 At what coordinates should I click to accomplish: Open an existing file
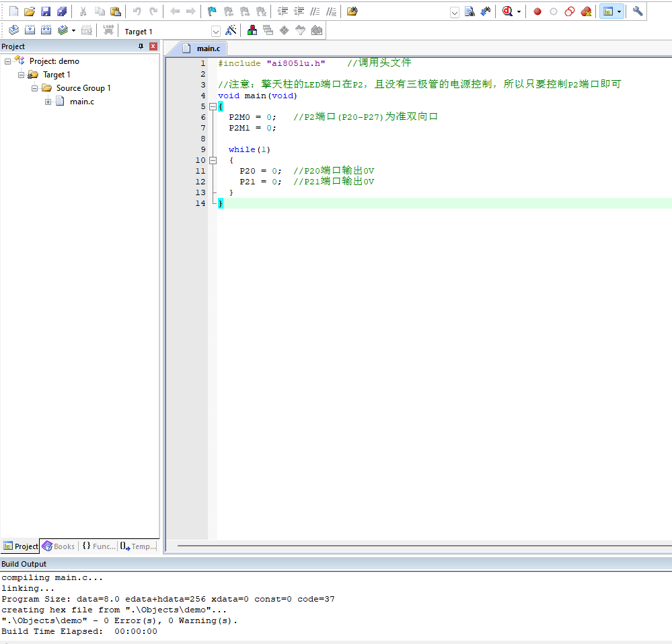(30, 11)
